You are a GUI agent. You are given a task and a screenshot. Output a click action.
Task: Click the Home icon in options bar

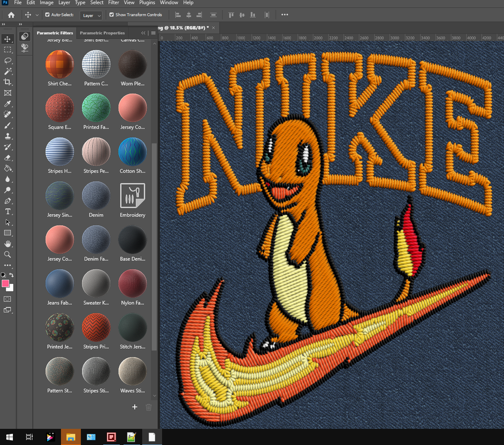point(11,15)
